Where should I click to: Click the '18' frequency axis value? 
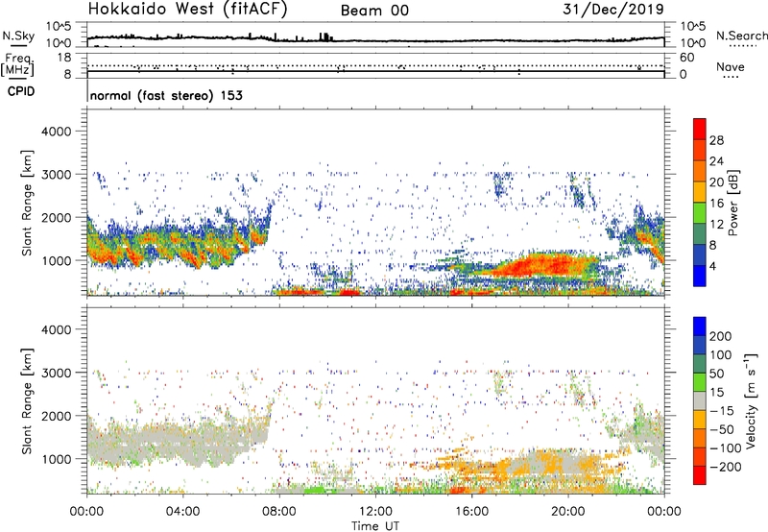point(63,58)
